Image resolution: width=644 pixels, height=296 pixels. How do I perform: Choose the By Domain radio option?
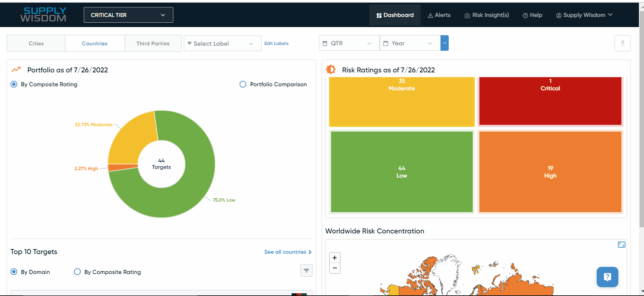point(14,272)
